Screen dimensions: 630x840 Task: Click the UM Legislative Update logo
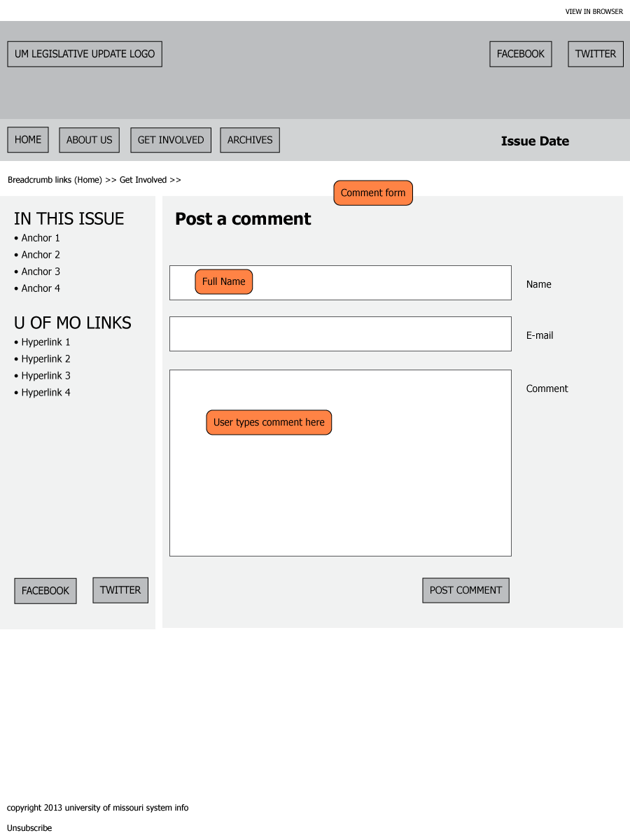(x=85, y=54)
